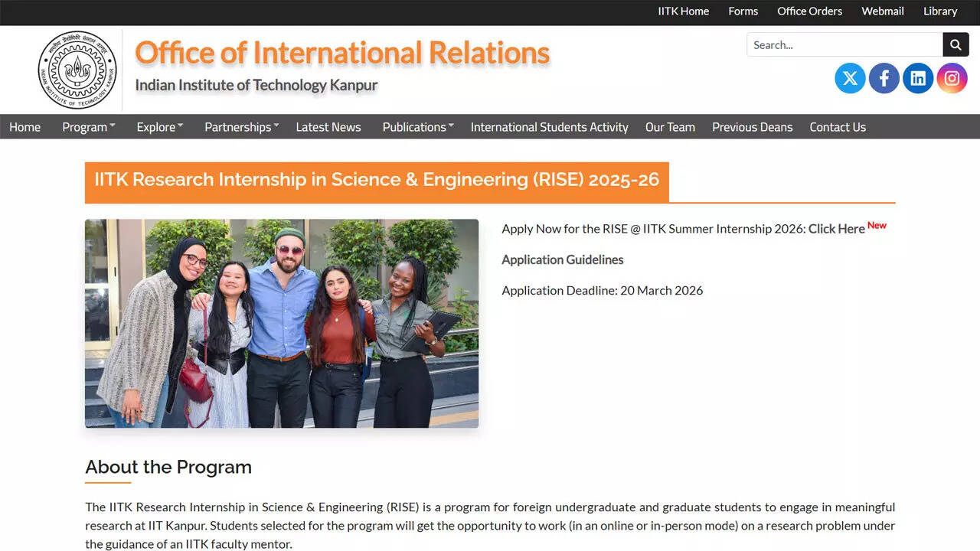The image size is (980, 551).
Task: Open the Facebook social icon
Action: [884, 78]
